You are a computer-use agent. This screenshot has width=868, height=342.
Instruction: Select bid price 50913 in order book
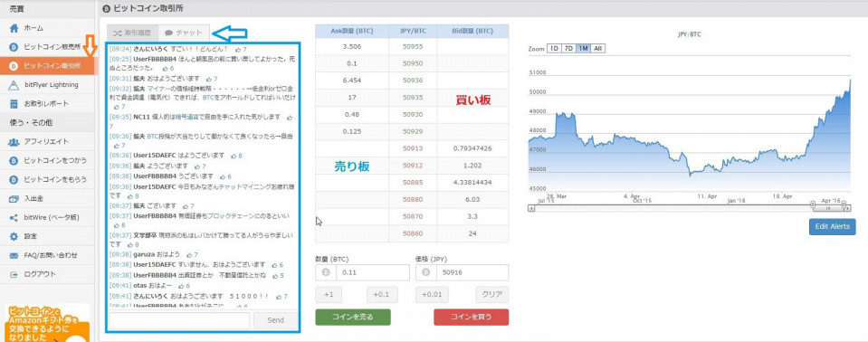coord(413,148)
